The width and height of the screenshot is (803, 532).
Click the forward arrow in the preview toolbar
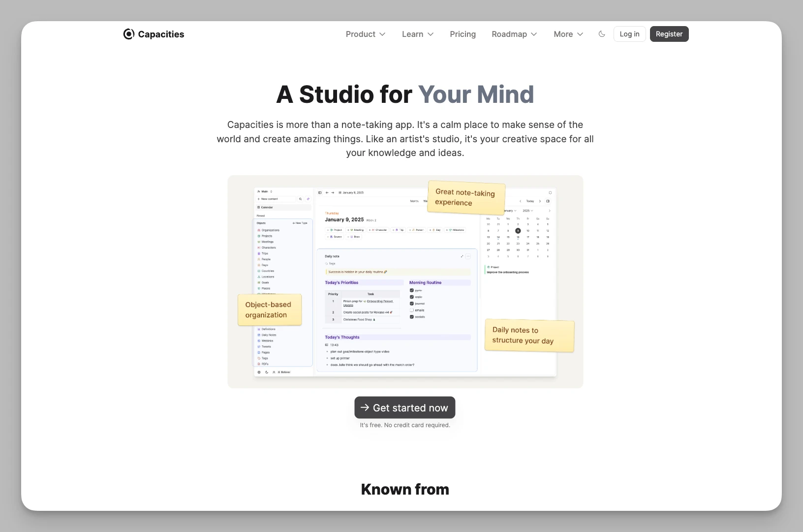click(x=333, y=192)
